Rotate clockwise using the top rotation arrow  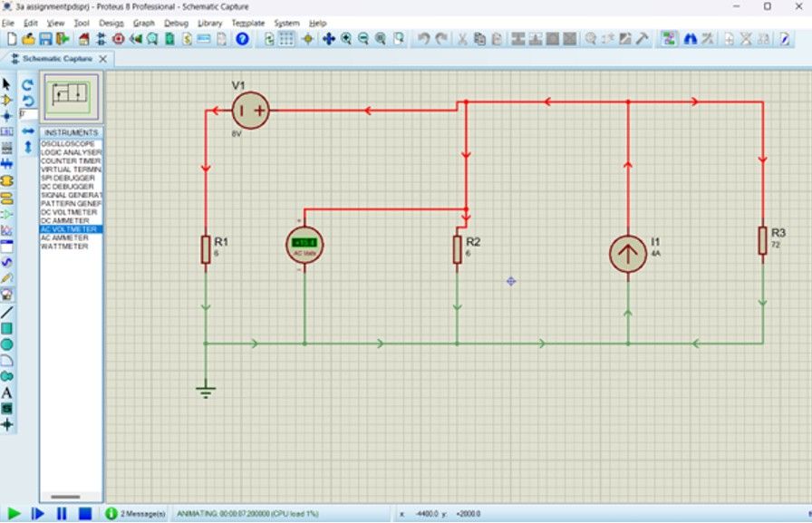click(x=28, y=84)
